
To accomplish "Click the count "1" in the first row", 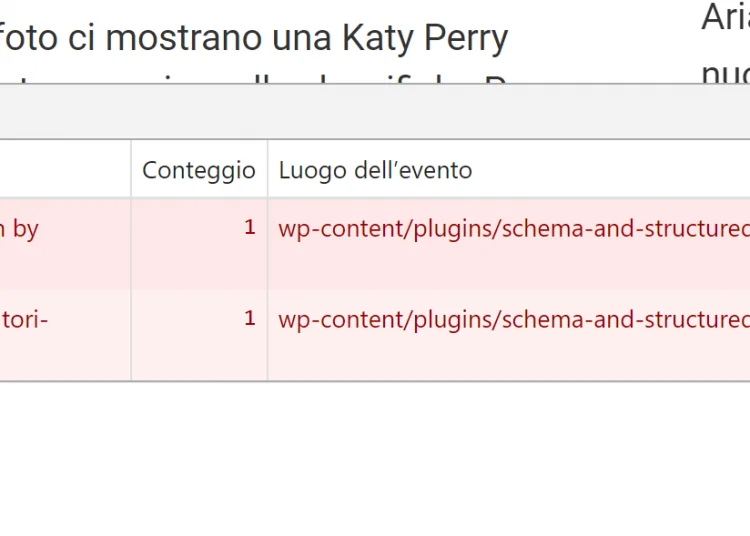I will pos(250,228).
